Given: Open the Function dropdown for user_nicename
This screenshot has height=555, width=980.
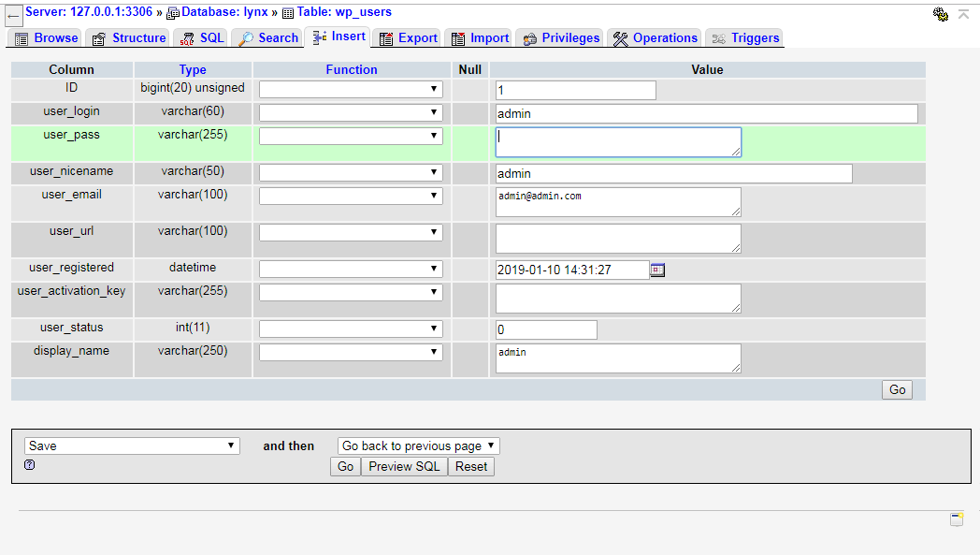Looking at the screenshot, I should click(351, 173).
